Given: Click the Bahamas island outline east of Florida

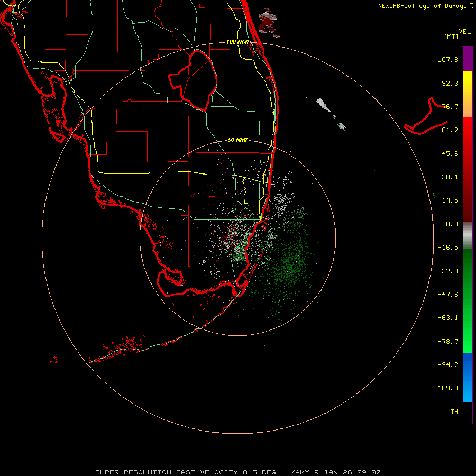Looking at the screenshot, I should point(426,116).
